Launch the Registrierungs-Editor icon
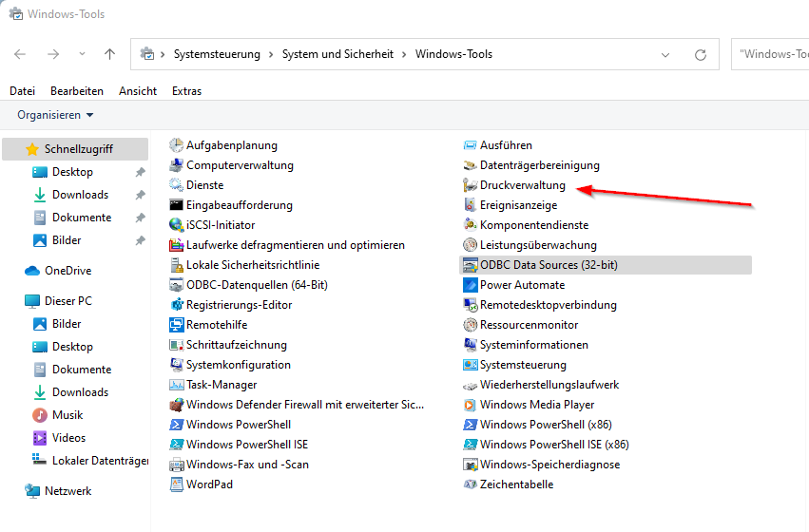Screen dimensions: 809x532 tap(177, 305)
